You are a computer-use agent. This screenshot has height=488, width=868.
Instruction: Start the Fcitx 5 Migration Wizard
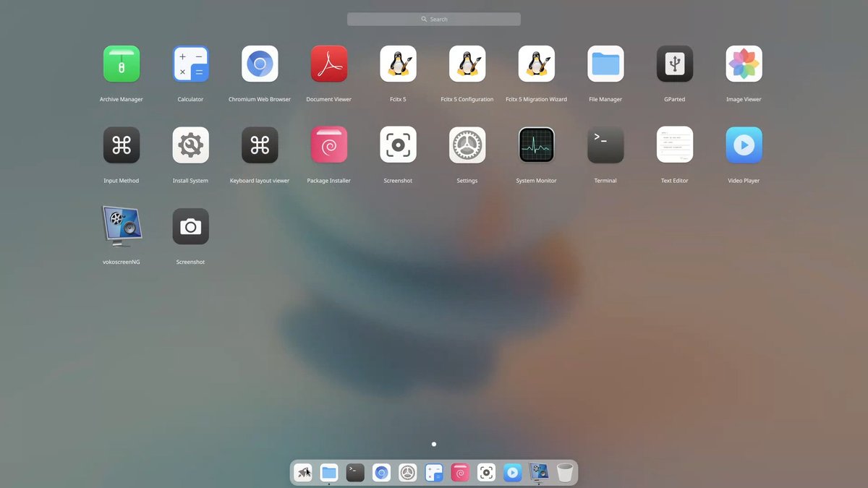pos(536,64)
